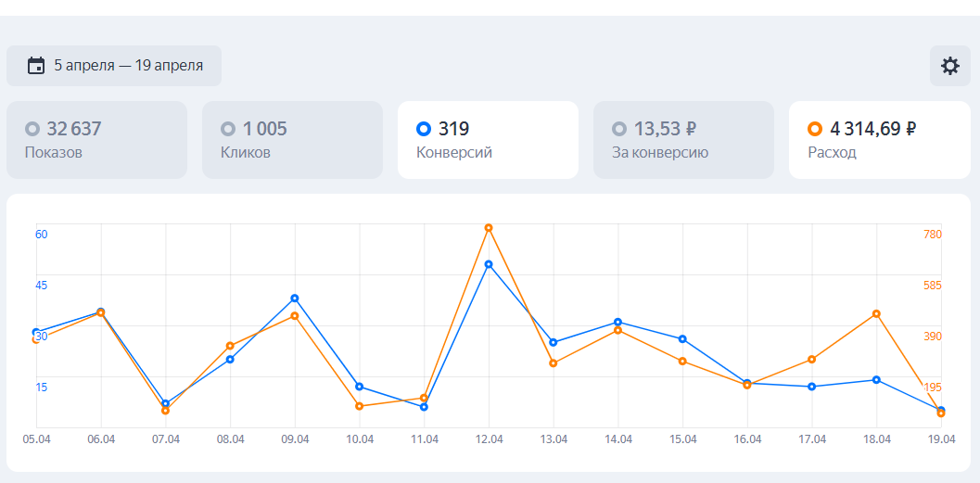Enable the За конверсию metric card
The height and width of the screenshot is (483, 980).
click(x=683, y=140)
